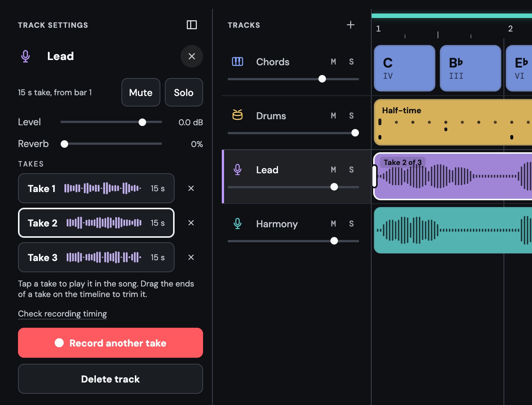Add a new track with plus icon
The image size is (532, 405).
pyautogui.click(x=351, y=25)
